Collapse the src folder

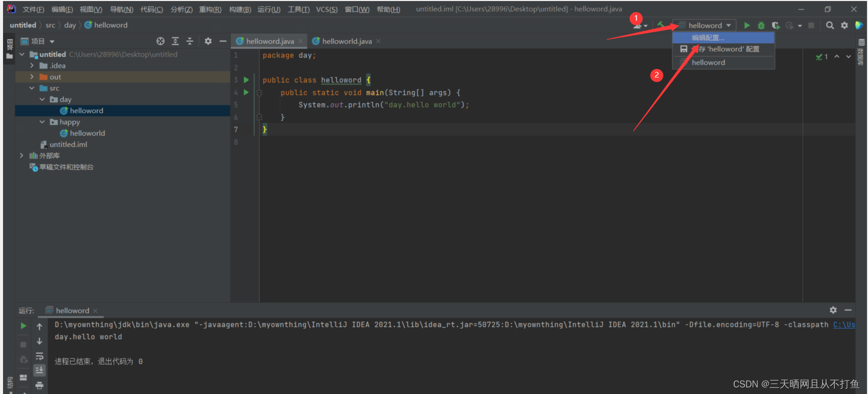point(32,88)
